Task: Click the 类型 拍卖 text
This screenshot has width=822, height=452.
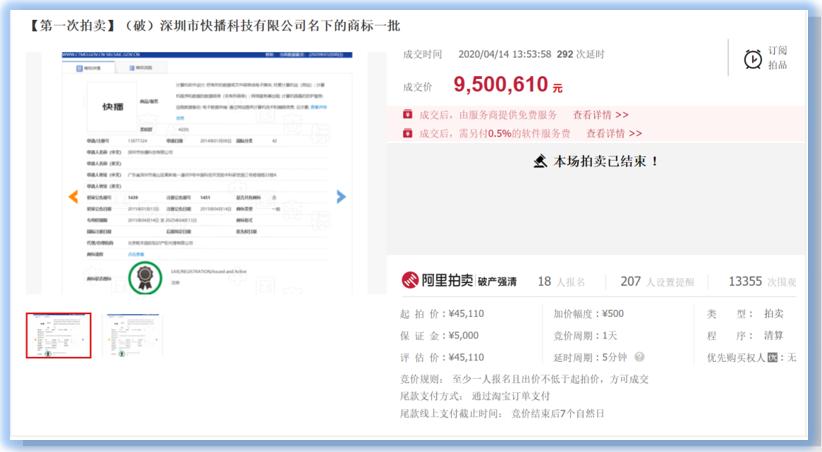Action: (x=745, y=314)
